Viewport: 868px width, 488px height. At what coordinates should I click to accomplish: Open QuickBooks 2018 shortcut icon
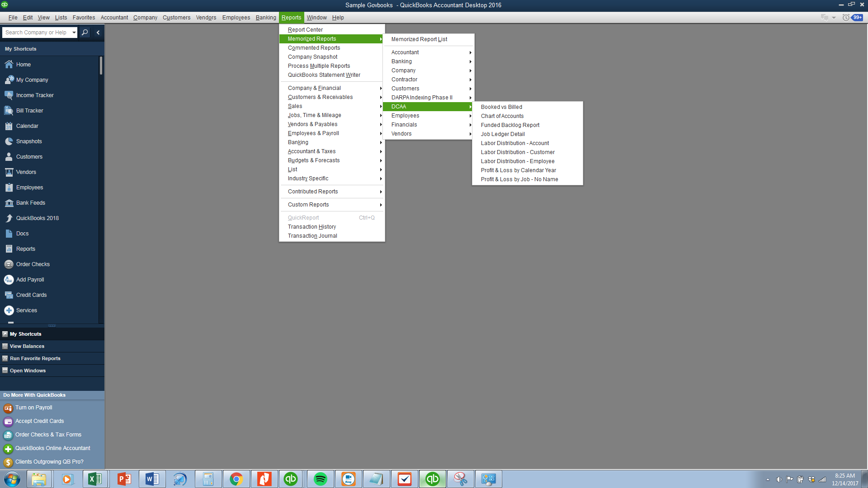click(x=9, y=218)
